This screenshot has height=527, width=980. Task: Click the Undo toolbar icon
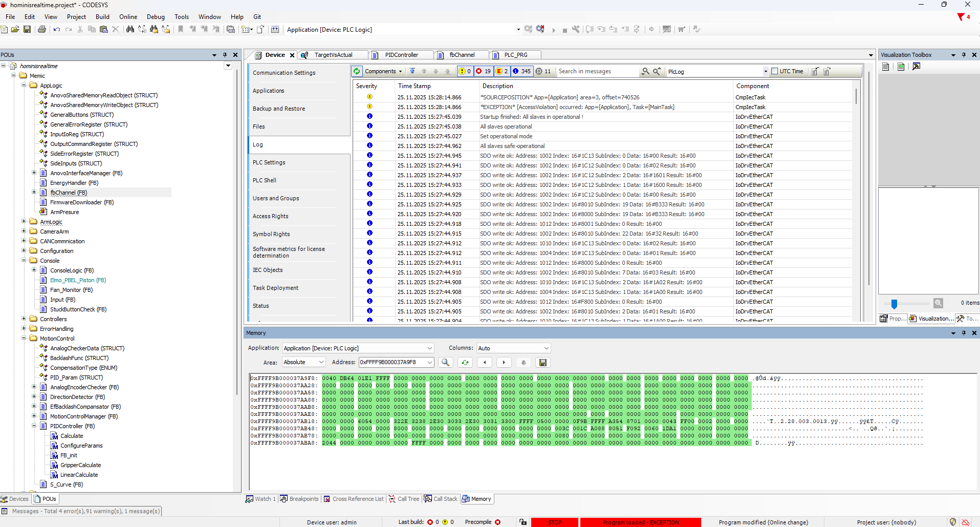[x=56, y=29]
